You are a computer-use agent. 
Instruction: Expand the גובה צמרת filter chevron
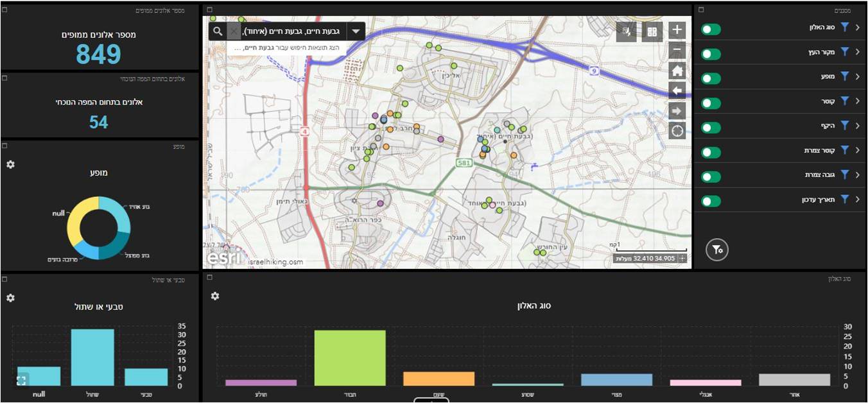coord(857,175)
